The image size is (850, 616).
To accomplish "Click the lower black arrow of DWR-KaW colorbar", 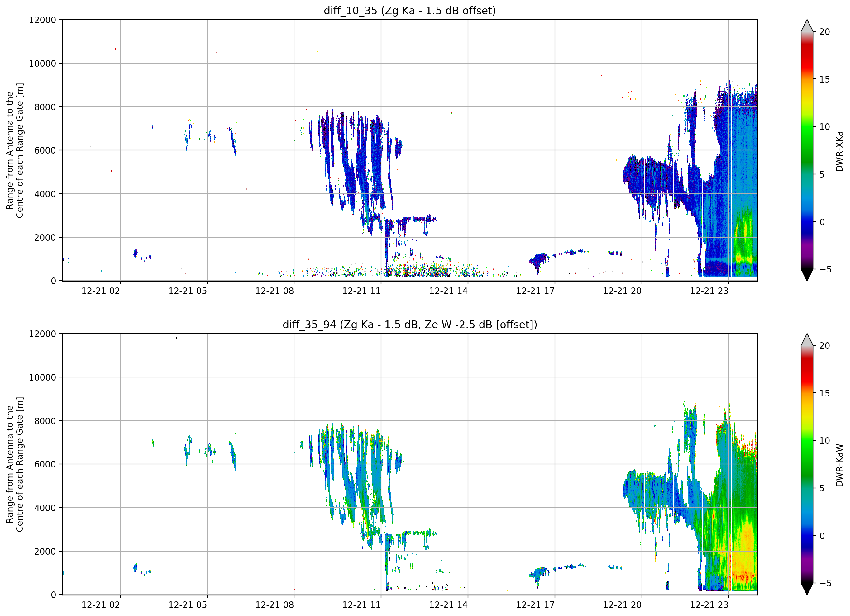I will click(x=807, y=589).
